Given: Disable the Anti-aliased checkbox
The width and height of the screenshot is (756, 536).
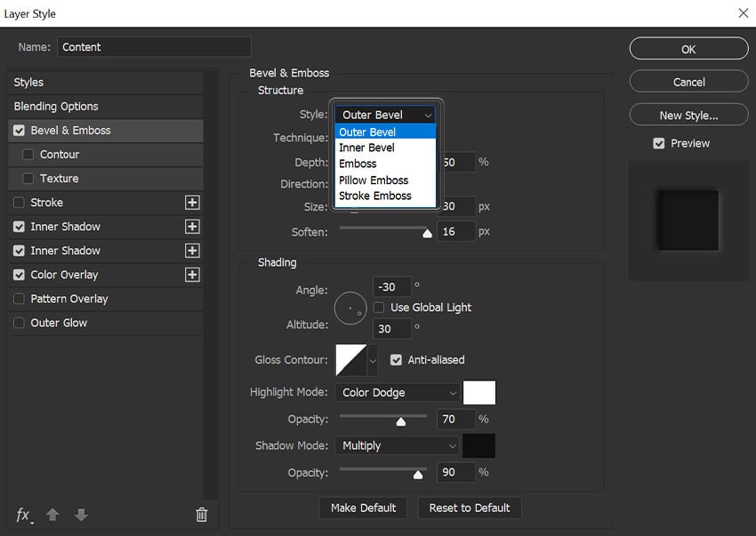Looking at the screenshot, I should [x=396, y=360].
